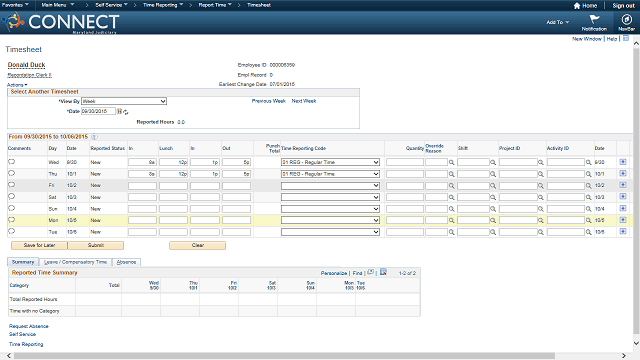
Task: Look up Activity ID for Tue 10/6 row
Action: [x=589, y=232]
